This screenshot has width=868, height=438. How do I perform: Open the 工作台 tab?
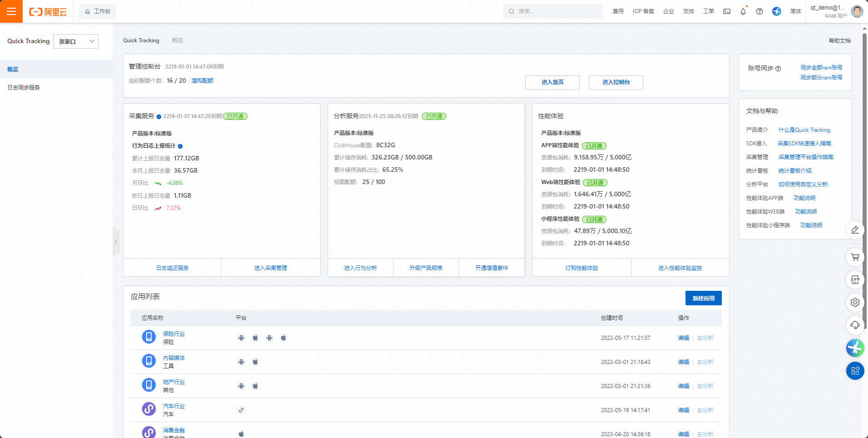98,11
